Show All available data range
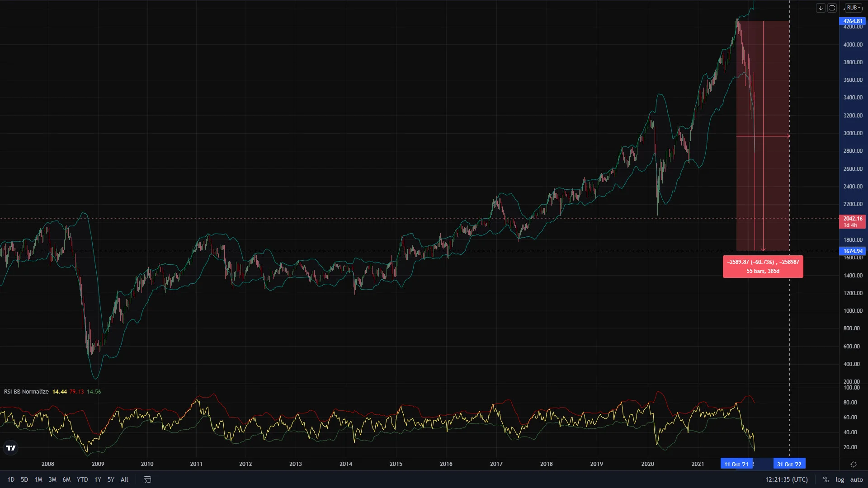Screen dimensions: 868x488 click(x=125, y=479)
